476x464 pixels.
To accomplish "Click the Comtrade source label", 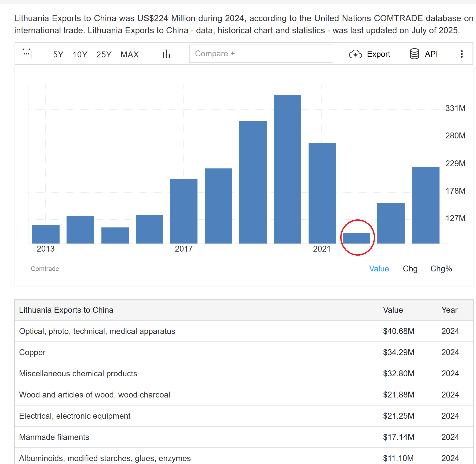I will [45, 268].
